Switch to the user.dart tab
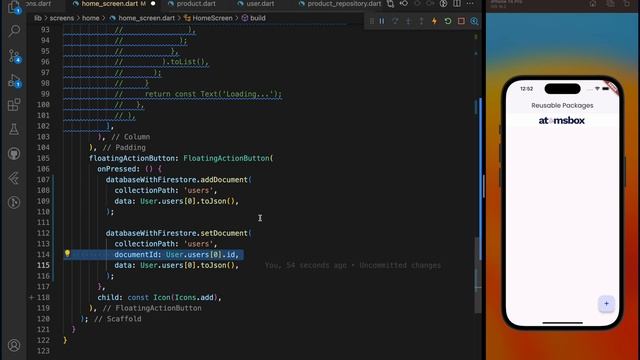 tap(260, 4)
